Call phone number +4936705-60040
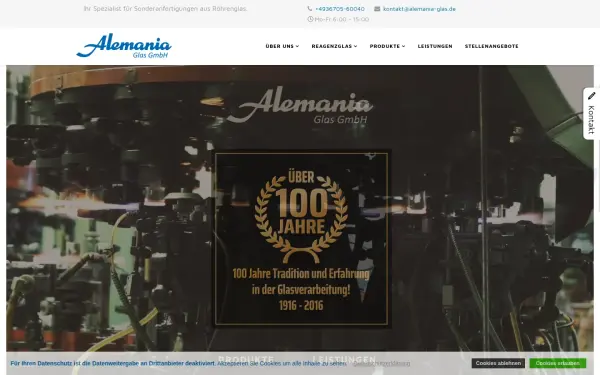 click(340, 9)
